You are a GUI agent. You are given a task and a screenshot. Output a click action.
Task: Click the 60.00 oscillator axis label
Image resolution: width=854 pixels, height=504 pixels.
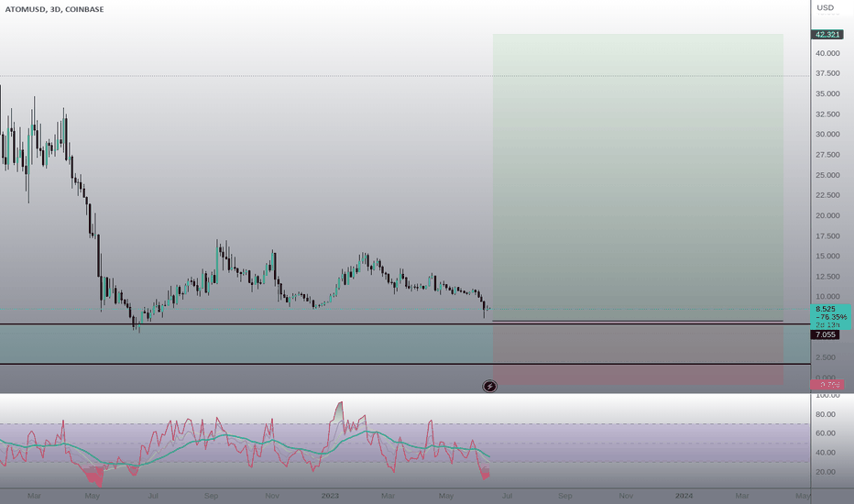tap(826, 433)
